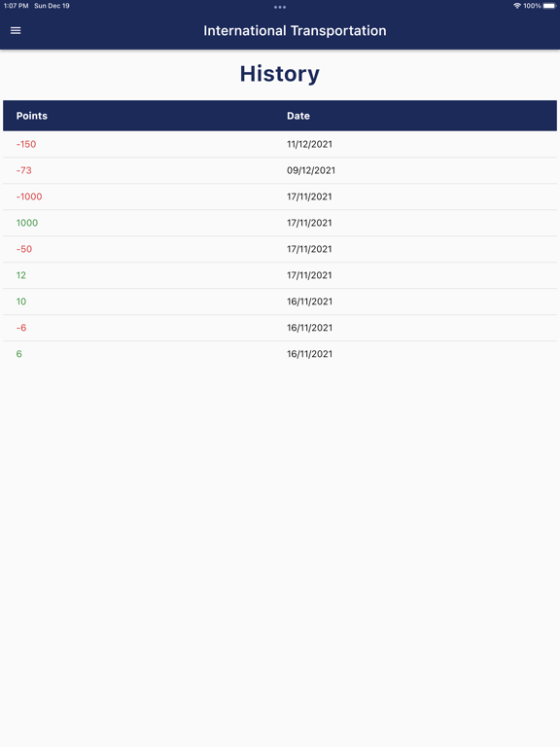
Task: Tap the three-dot multitasking indicator
Action: tap(280, 7)
